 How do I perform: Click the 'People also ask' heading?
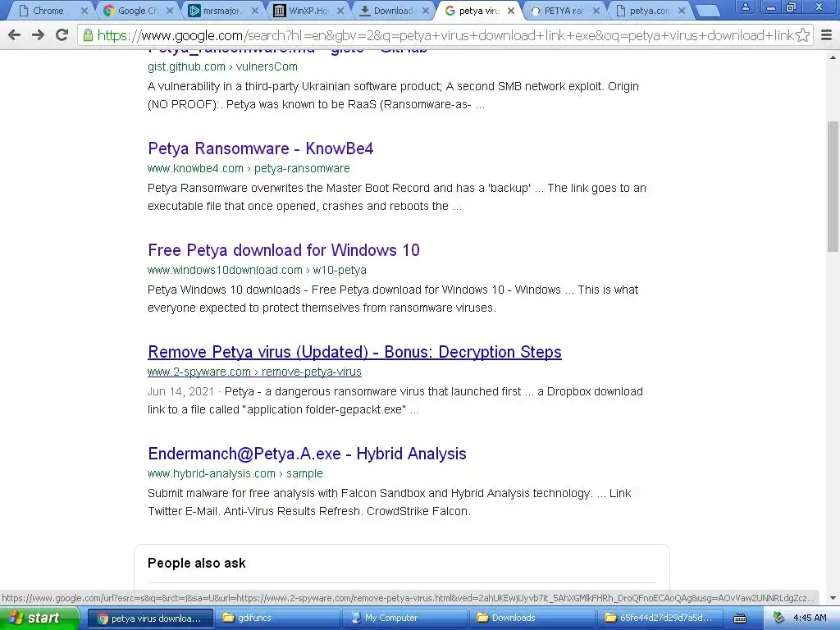pyautogui.click(x=197, y=563)
